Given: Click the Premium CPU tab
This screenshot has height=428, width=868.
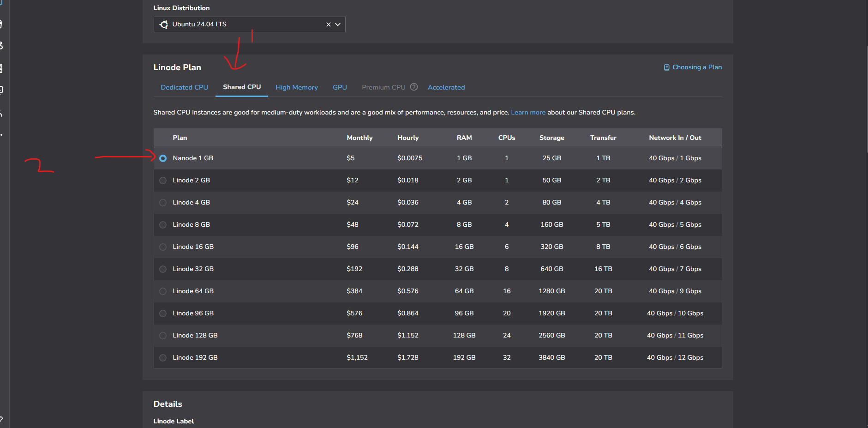Looking at the screenshot, I should (383, 87).
